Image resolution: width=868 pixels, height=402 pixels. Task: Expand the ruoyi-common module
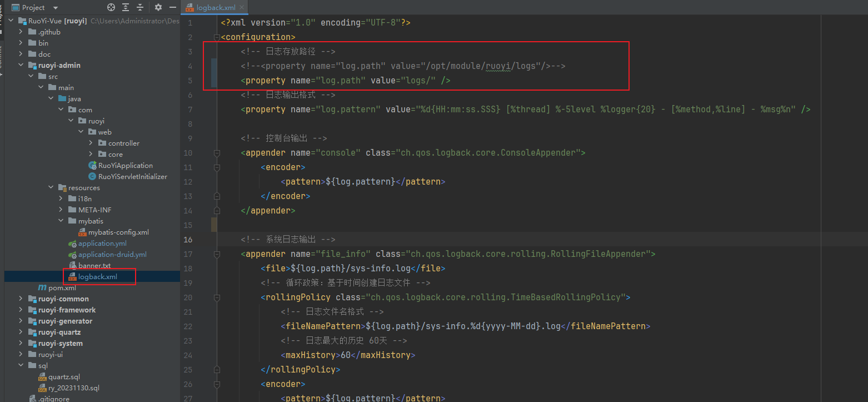coord(21,299)
